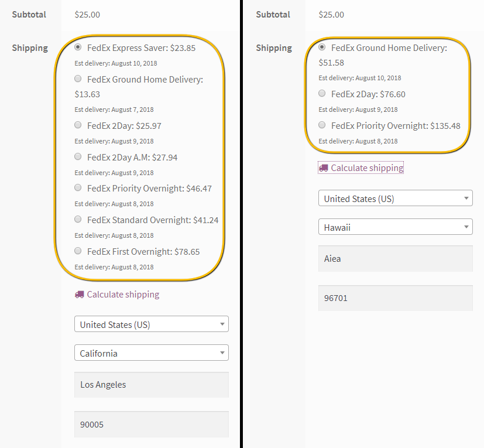Choose FedEx 2Day $25.97 shipping option
The width and height of the screenshot is (484, 448).
(78, 125)
